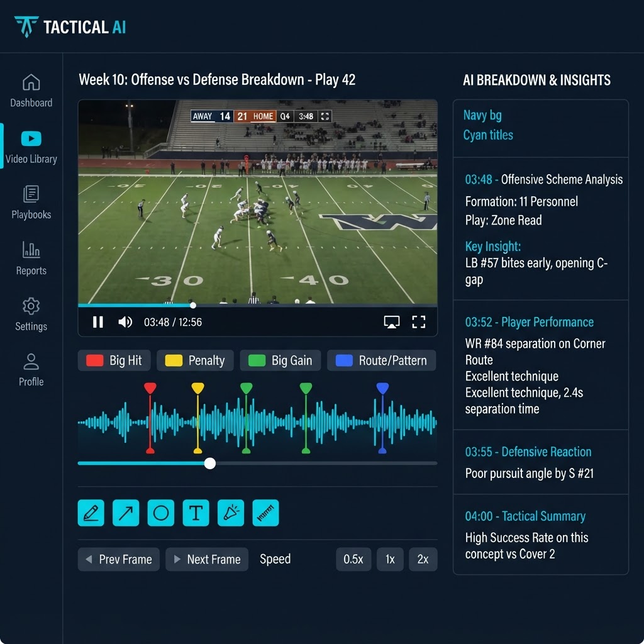Jump to the first green marker
644x644 pixels.
[x=247, y=387]
